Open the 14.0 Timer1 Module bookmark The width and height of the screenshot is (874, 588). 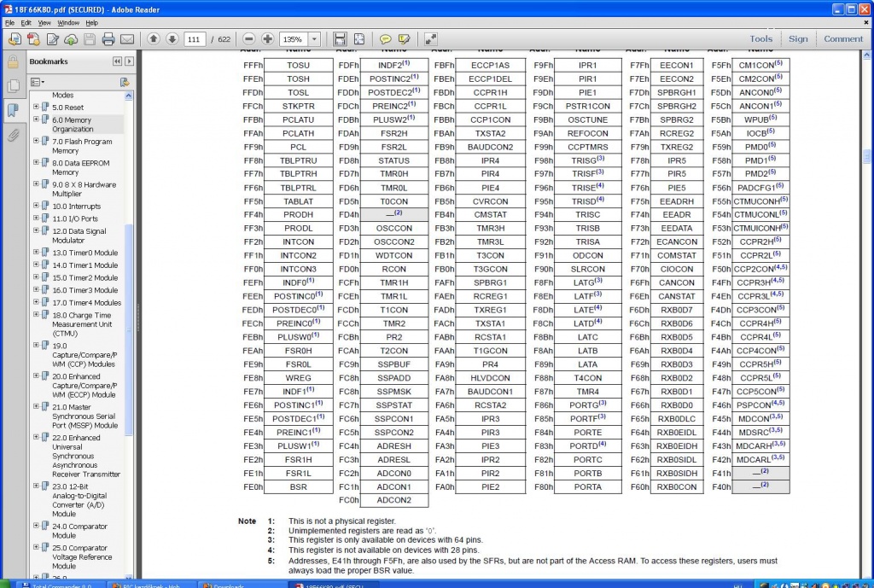(84, 265)
